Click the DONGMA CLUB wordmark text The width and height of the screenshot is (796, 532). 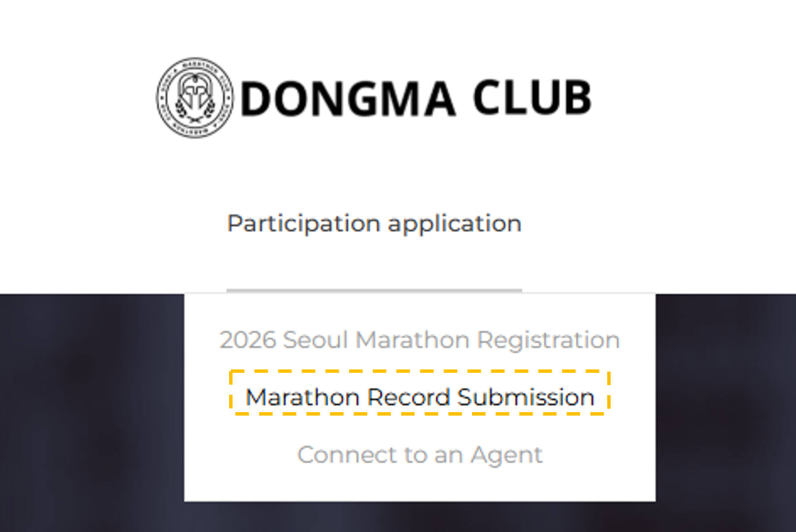(416, 98)
